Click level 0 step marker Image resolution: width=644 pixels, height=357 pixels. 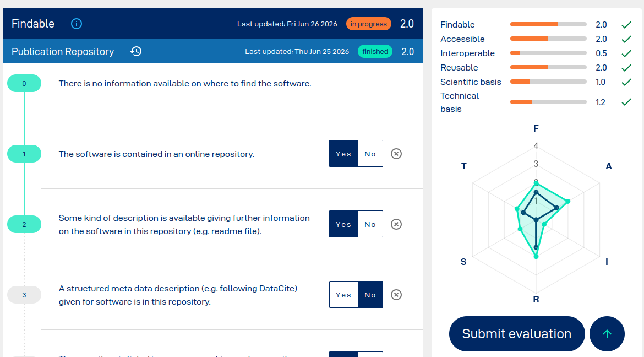[x=24, y=84]
